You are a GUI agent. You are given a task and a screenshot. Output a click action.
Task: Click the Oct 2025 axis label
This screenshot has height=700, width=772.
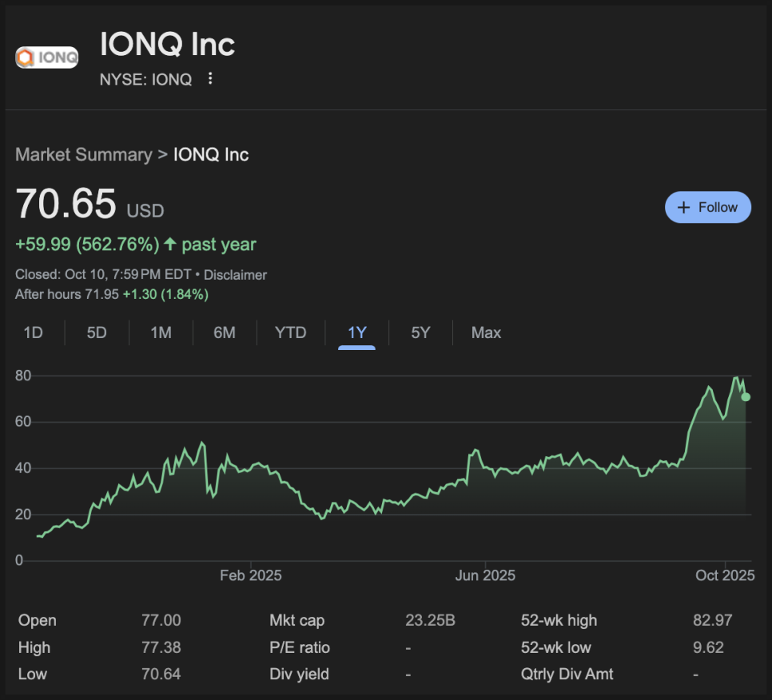pos(724,575)
